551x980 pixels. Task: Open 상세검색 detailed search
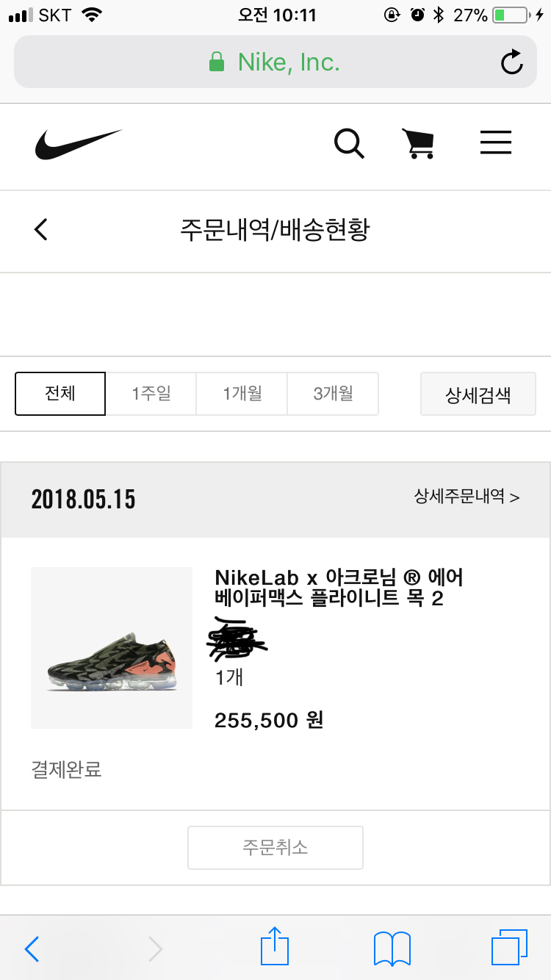[478, 394]
